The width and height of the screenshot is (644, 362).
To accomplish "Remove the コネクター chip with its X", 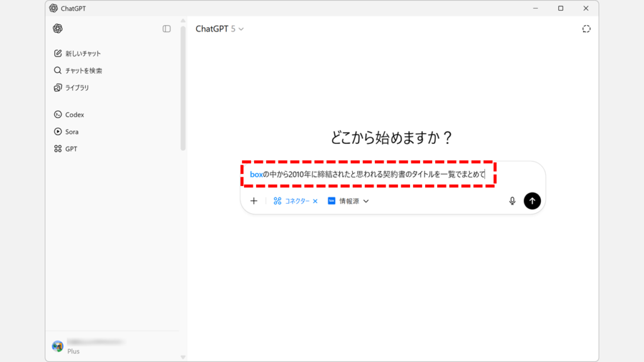I will point(315,201).
